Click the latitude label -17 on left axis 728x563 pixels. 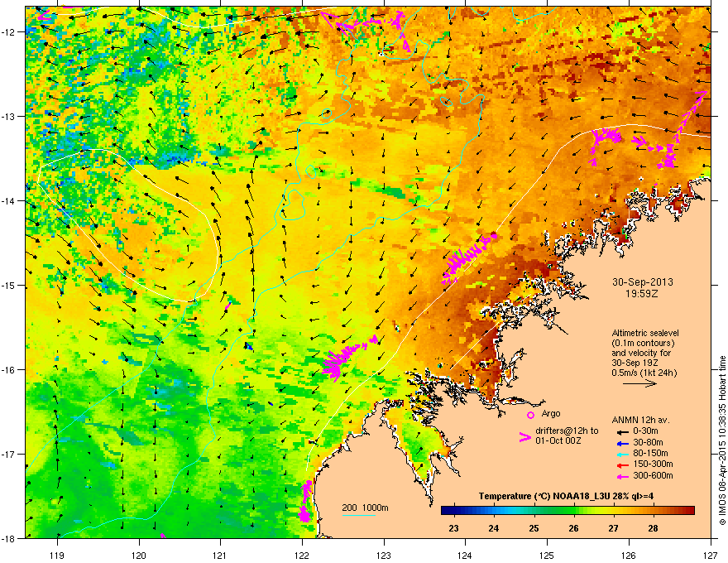(9, 454)
